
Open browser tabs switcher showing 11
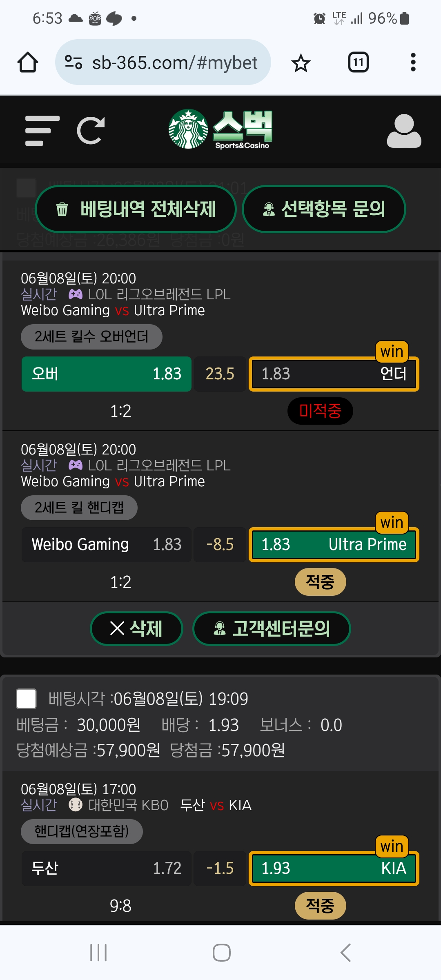point(358,62)
